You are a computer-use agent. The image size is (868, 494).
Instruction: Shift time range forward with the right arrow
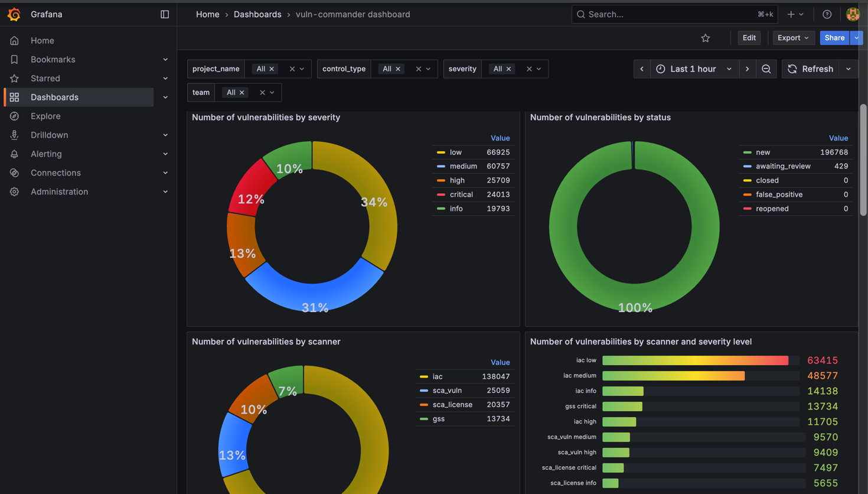click(x=747, y=69)
